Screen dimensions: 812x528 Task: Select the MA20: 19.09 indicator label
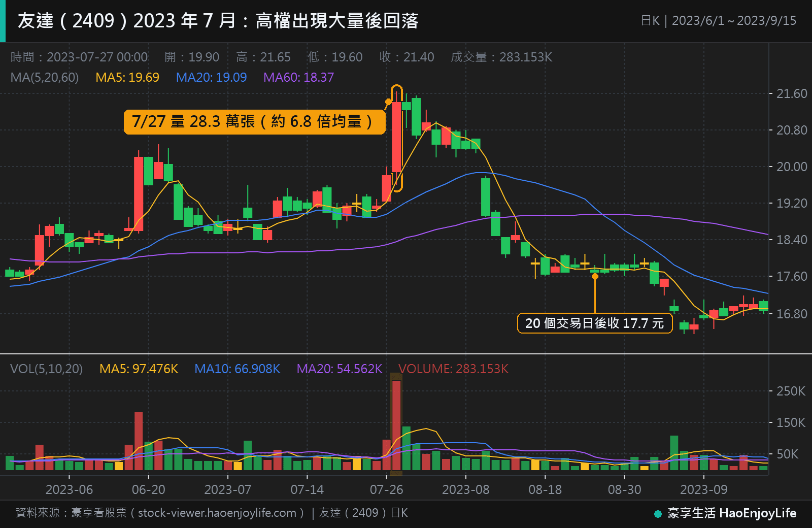pos(211,77)
